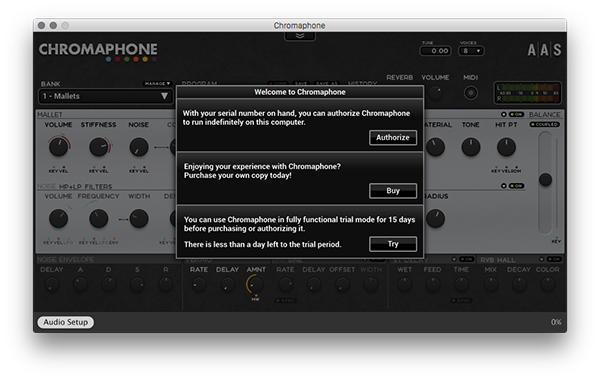Click the Authorize button
Screen dimensions: 600x380
pos(393,137)
